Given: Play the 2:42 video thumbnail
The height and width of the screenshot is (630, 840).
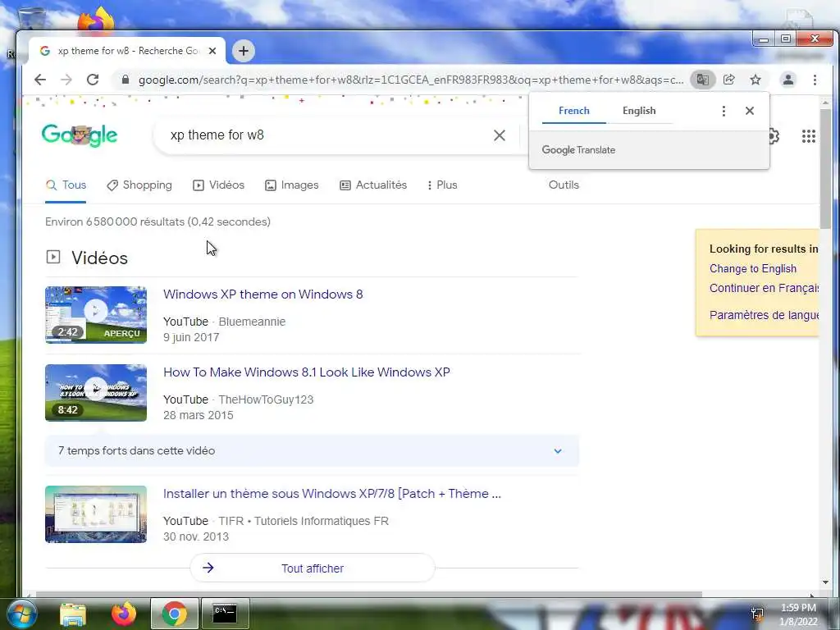Looking at the screenshot, I should (x=96, y=315).
